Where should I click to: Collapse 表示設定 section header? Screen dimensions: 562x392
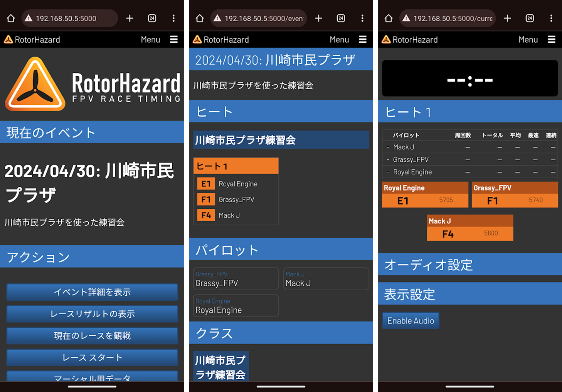(470, 294)
